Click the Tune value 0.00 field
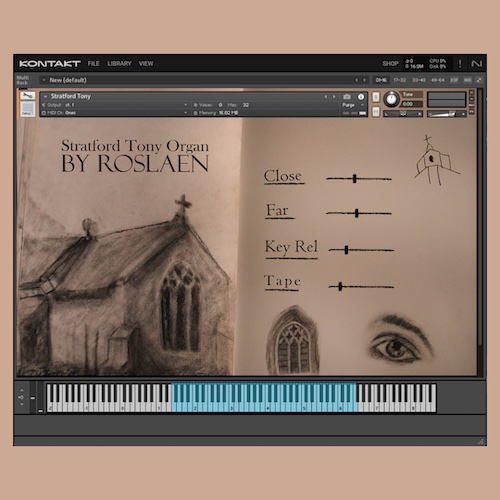The image size is (500, 500). (412, 104)
